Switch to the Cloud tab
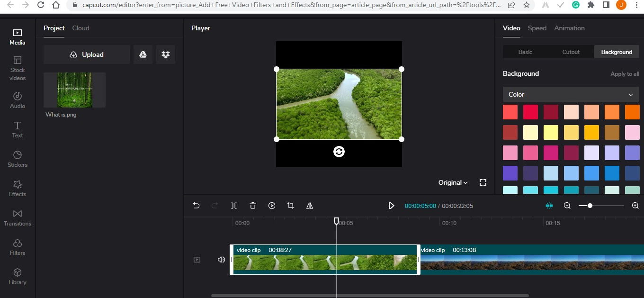 coord(80,28)
